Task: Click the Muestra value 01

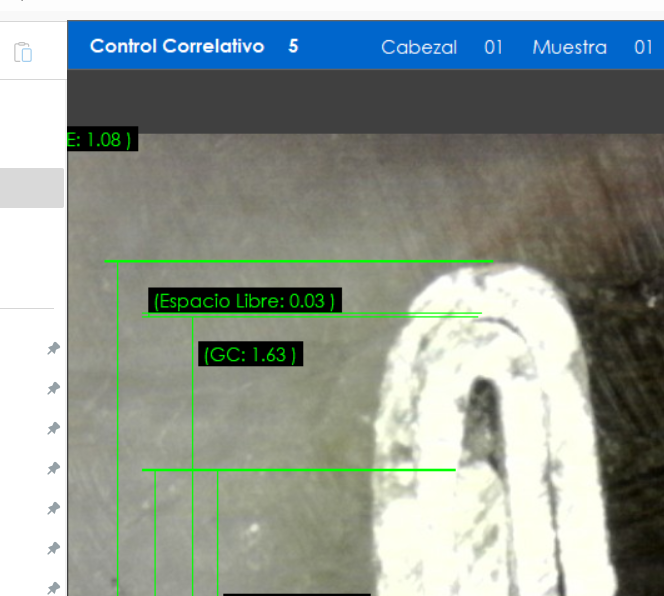Action: 643,47
